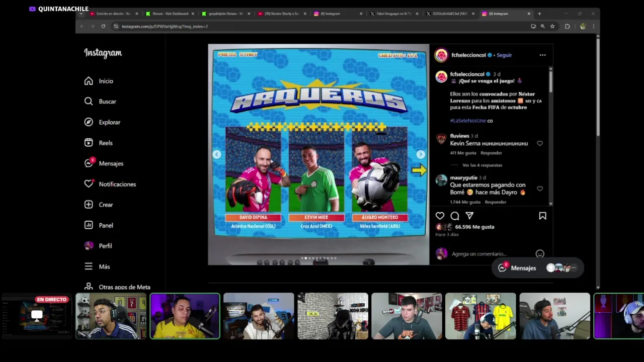This screenshot has height=362, width=644.
Task: Go to next carousel image
Action: (421, 154)
